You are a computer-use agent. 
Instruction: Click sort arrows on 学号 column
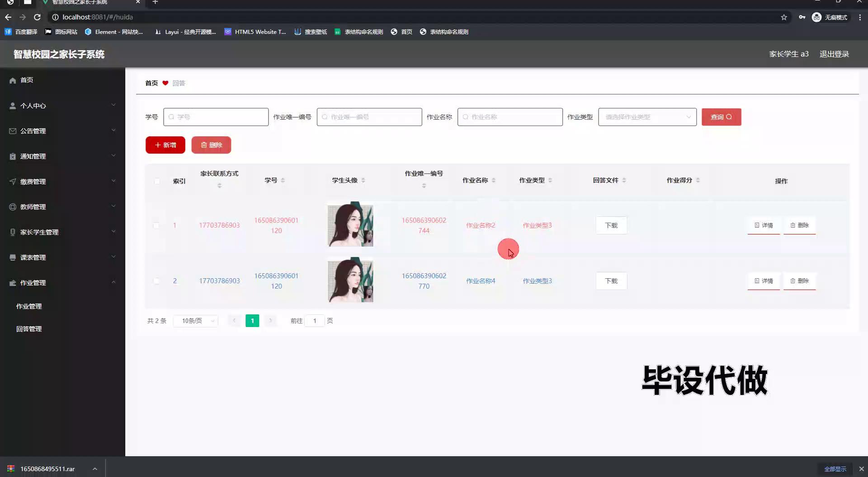(x=283, y=180)
